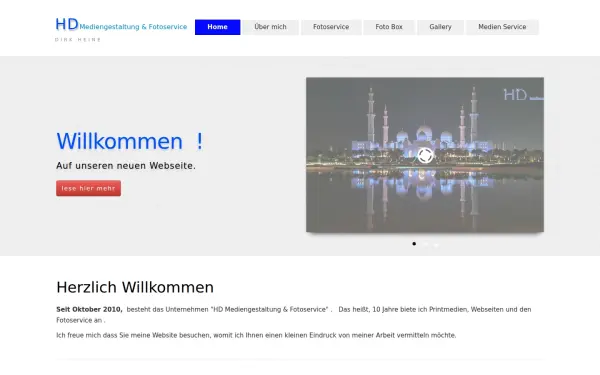Viewport: 600px width, 375px height.
Task: Select the third slideshow dot indicator
Action: click(x=436, y=244)
